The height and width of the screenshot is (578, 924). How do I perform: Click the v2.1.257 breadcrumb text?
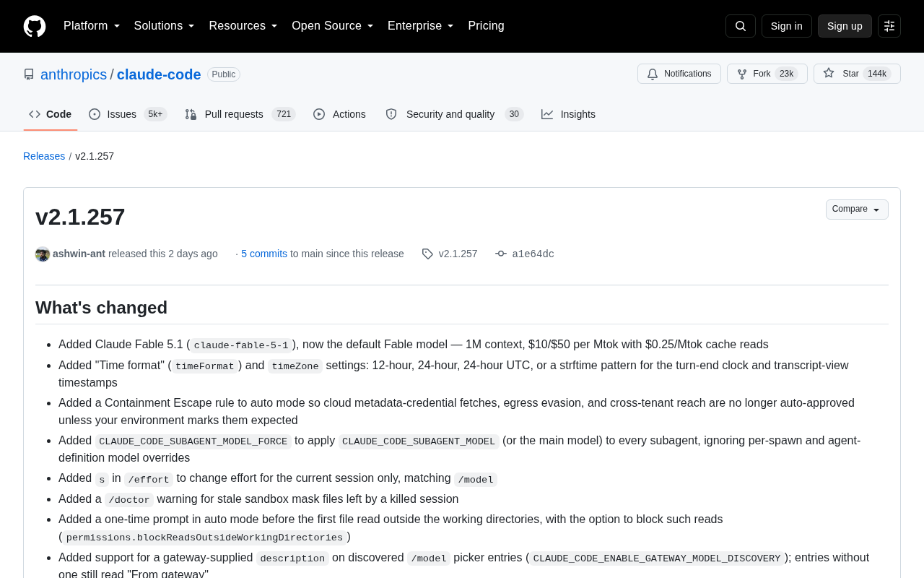tap(95, 156)
